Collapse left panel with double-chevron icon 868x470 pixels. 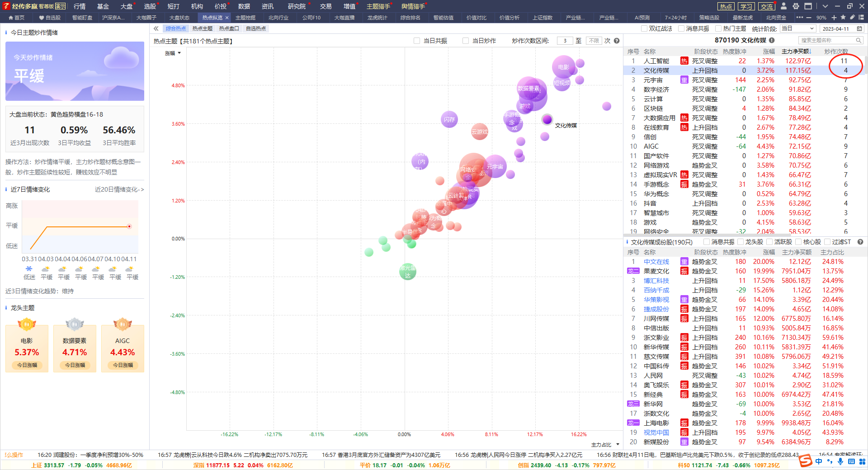[156, 28]
